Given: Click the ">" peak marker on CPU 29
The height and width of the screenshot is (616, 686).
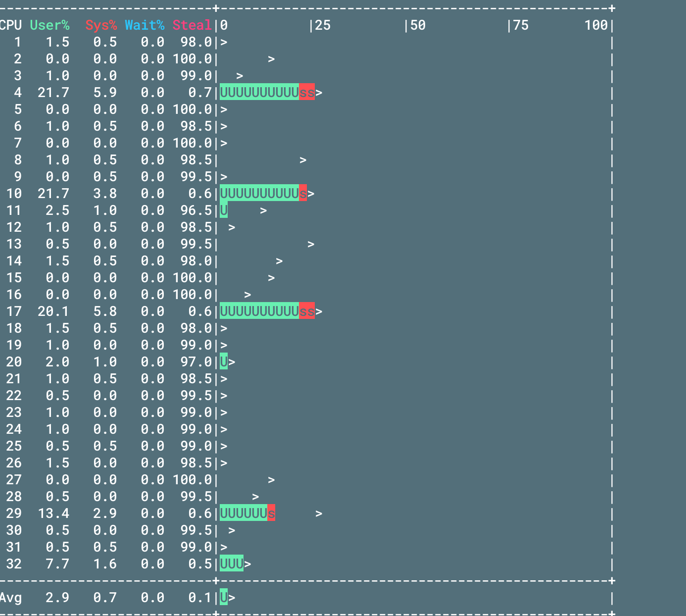Looking at the screenshot, I should point(319,513).
